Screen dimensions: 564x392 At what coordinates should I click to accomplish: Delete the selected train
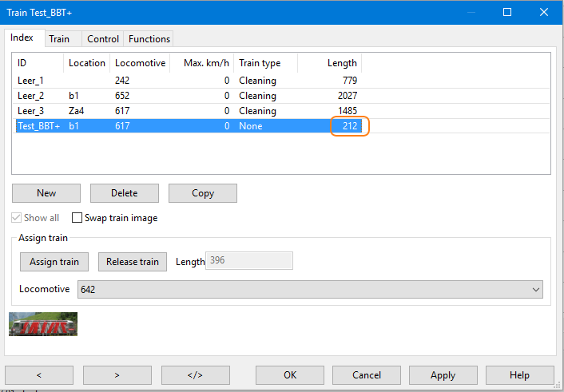click(124, 193)
